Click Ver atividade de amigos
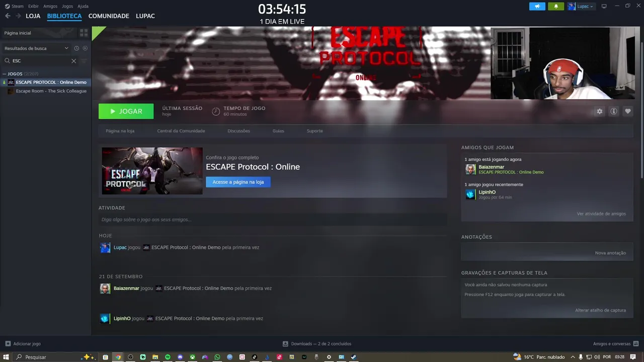The height and width of the screenshot is (362, 644). point(601,214)
